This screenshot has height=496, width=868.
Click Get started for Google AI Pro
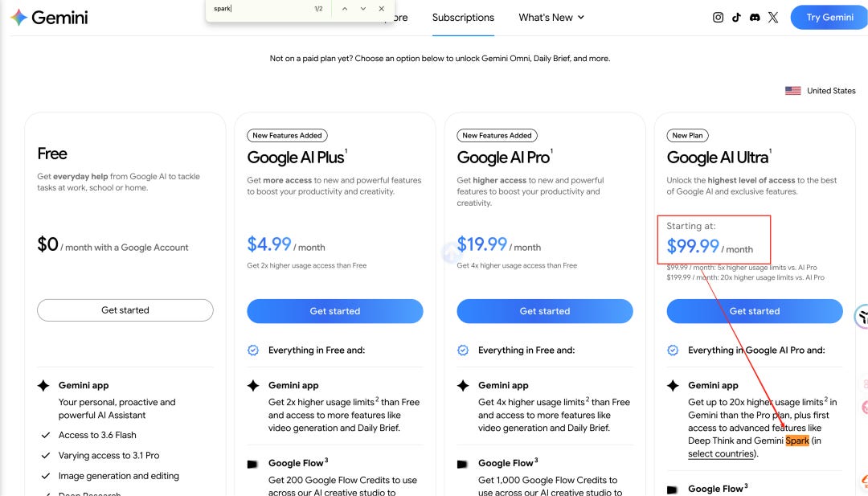(x=545, y=311)
